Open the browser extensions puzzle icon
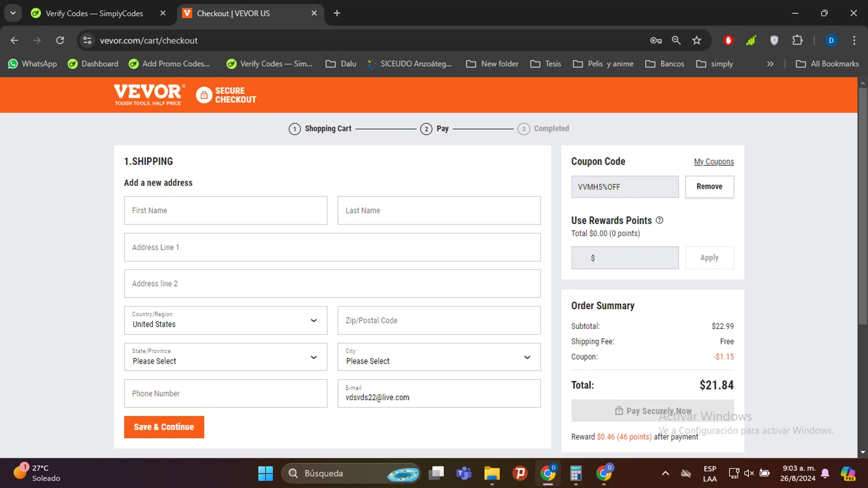The height and width of the screenshot is (488, 868). [x=797, y=41]
